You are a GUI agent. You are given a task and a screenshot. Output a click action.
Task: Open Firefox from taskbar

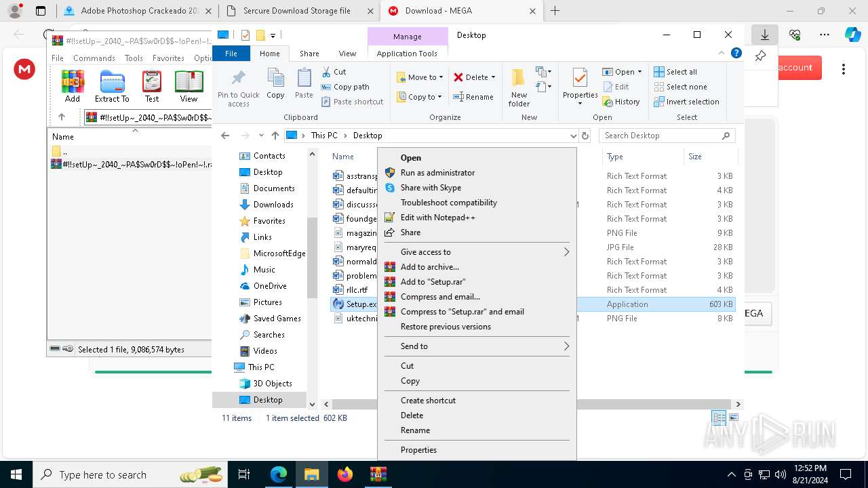[x=345, y=474]
